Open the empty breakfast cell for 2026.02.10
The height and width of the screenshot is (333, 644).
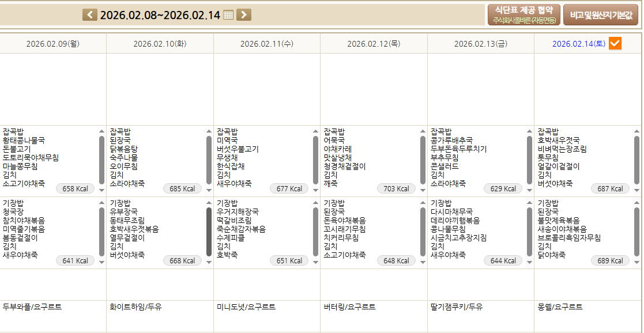[x=160, y=89]
